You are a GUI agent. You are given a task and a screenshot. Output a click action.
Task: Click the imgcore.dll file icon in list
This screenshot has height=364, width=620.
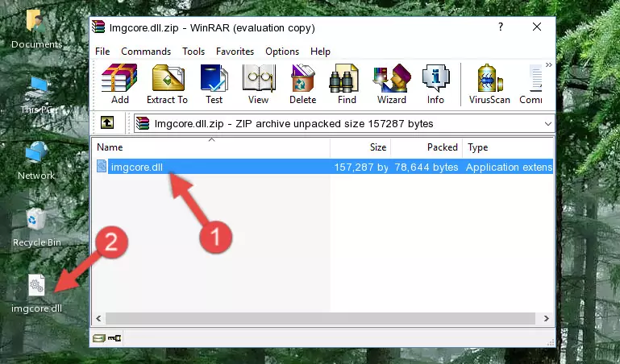click(x=102, y=166)
